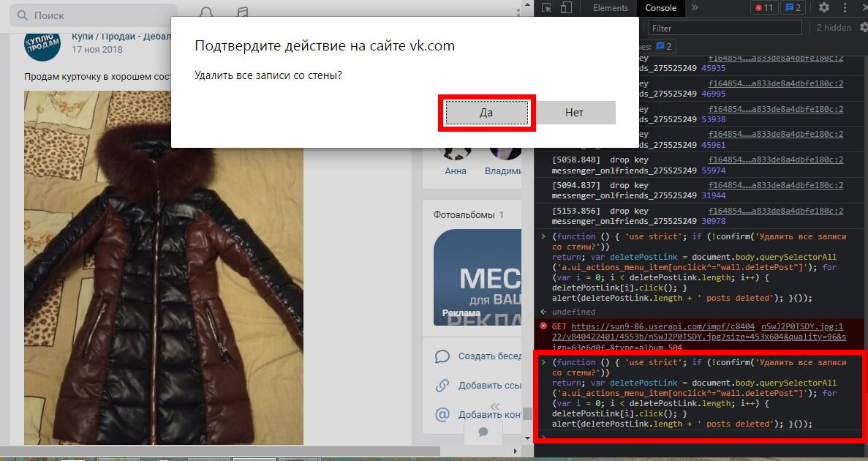Open source link beside value 45935
Viewport: 868px width, 461px height.
[776, 59]
